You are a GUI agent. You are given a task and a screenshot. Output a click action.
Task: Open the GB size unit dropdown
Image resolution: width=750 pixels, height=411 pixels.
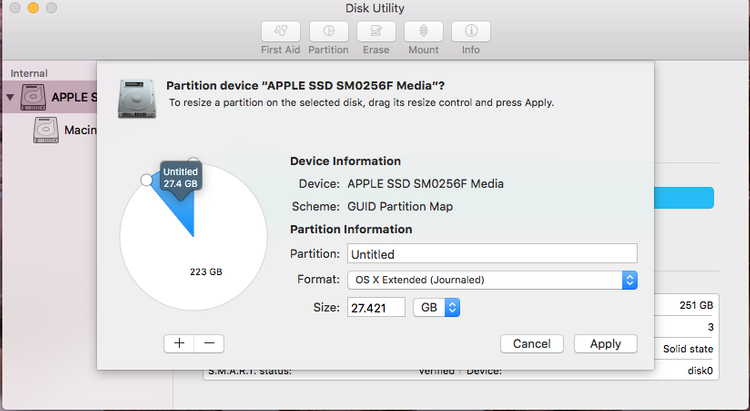pos(436,307)
